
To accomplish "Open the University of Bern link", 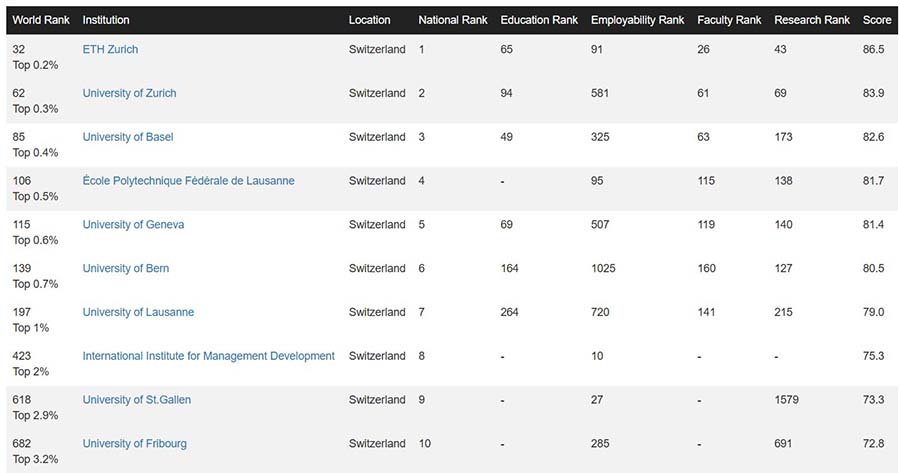I will click(125, 268).
